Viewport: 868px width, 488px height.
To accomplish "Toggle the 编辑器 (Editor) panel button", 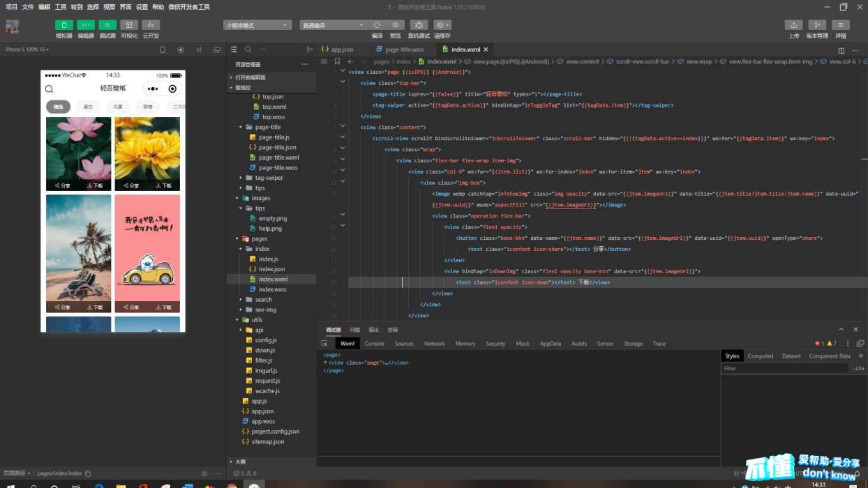I will (86, 25).
